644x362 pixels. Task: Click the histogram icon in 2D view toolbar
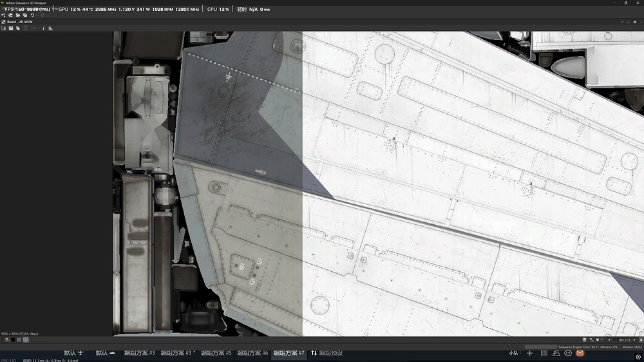50,28
